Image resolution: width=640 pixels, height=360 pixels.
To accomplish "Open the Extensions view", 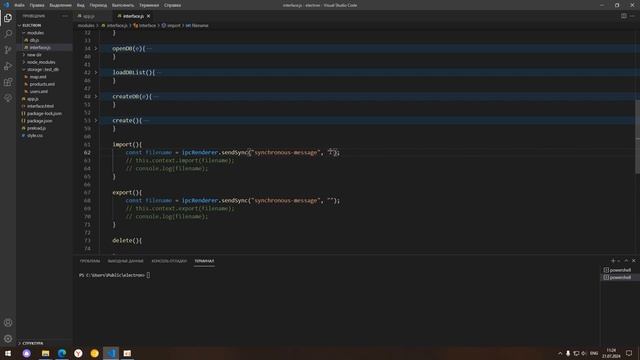I will pos(8,82).
